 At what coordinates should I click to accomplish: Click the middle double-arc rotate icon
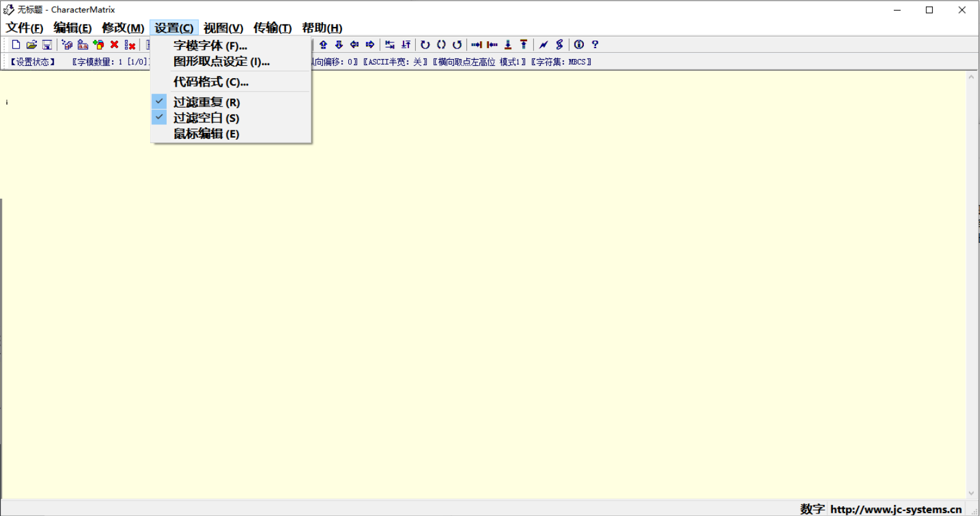(441, 44)
